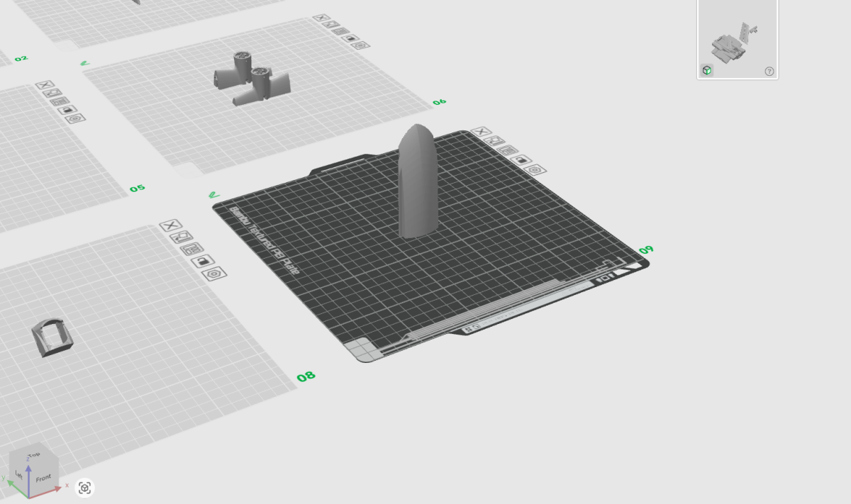Select the twin cylinder parts on plate 06
Screen dimensions: 851x504
pyautogui.click(x=252, y=78)
